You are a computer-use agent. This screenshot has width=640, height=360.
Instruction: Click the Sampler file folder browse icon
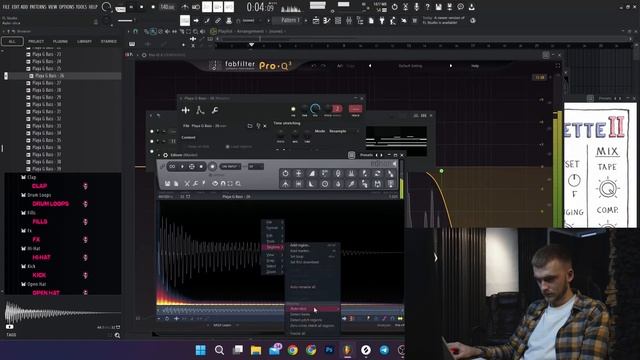click(250, 126)
